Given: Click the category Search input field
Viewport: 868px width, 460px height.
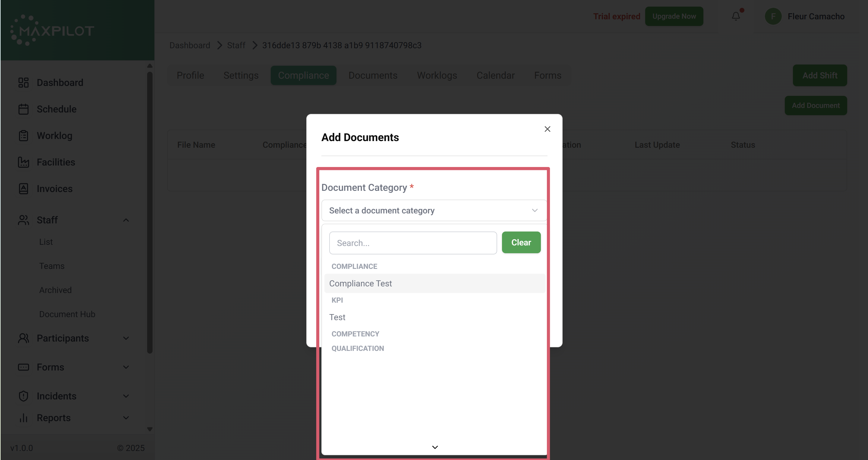Looking at the screenshot, I should pyautogui.click(x=413, y=243).
